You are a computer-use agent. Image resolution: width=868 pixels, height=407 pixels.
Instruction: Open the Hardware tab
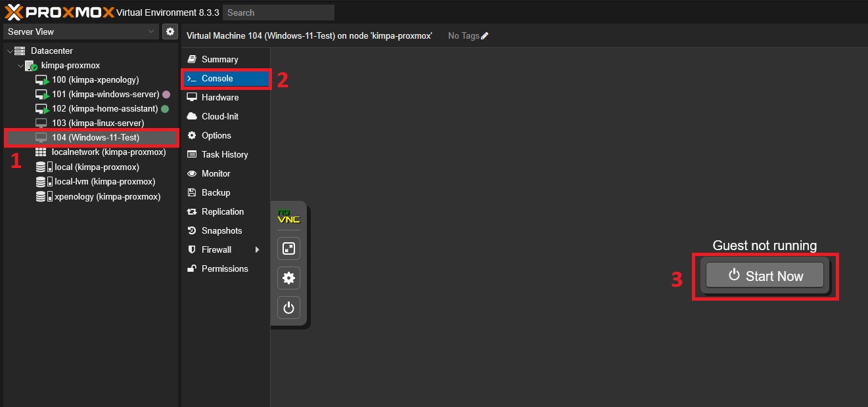(219, 97)
